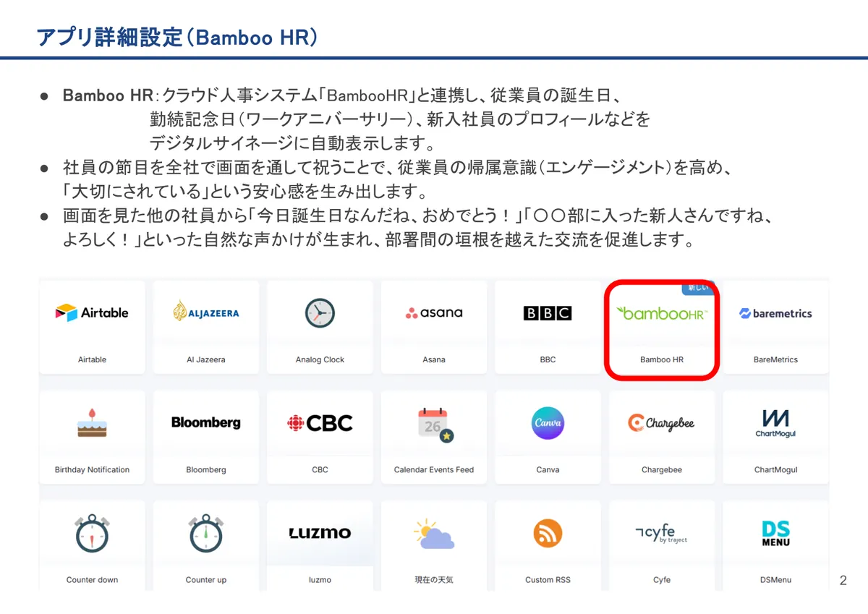Click the slide page number 2
Screen dimensions: 868x614
tap(843, 580)
